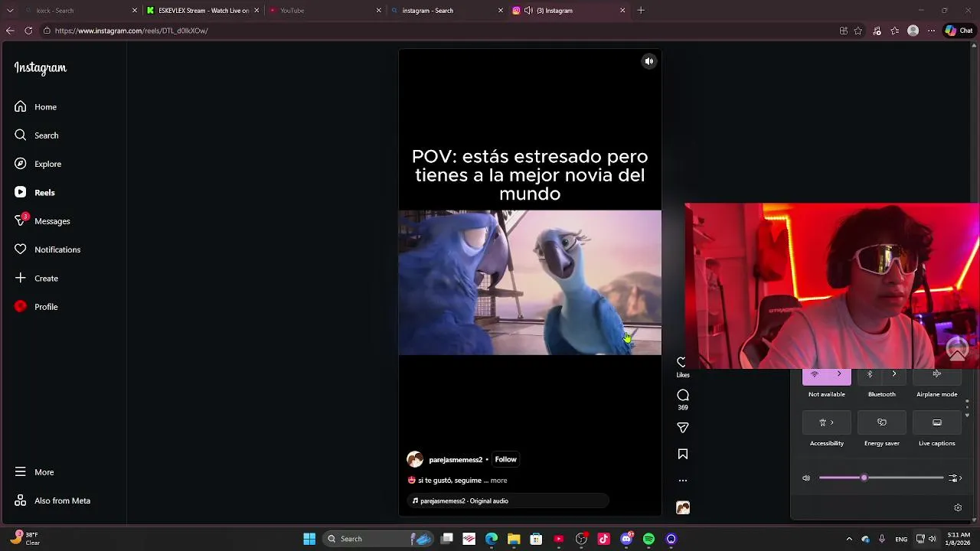Screen dimensions: 980x551
Task: Open a new browser tab
Action: 641,11
